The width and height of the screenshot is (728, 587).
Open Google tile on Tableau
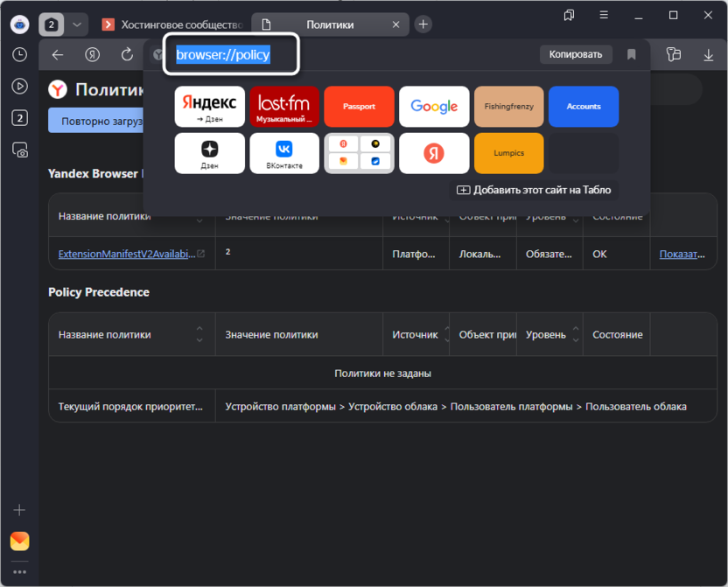[434, 106]
